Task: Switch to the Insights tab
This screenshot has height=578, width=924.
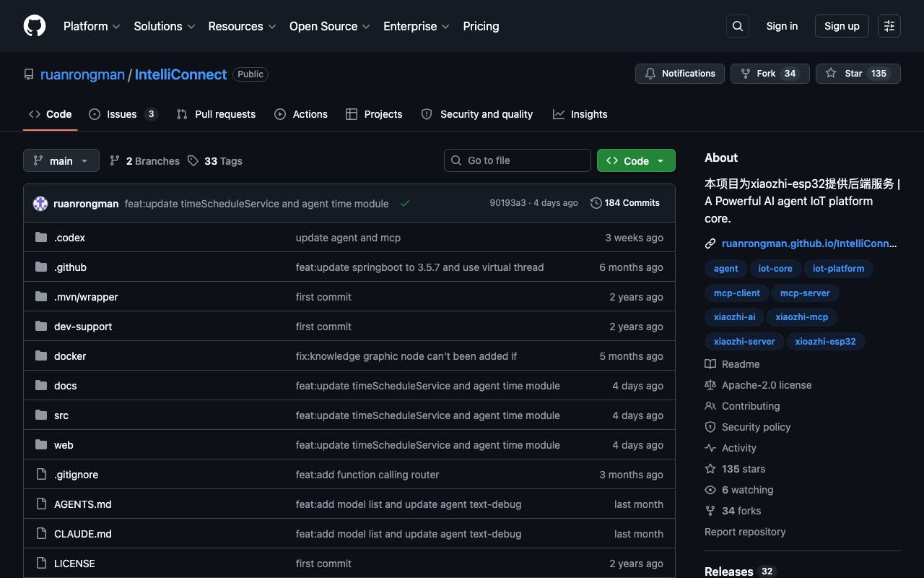Action: point(580,114)
